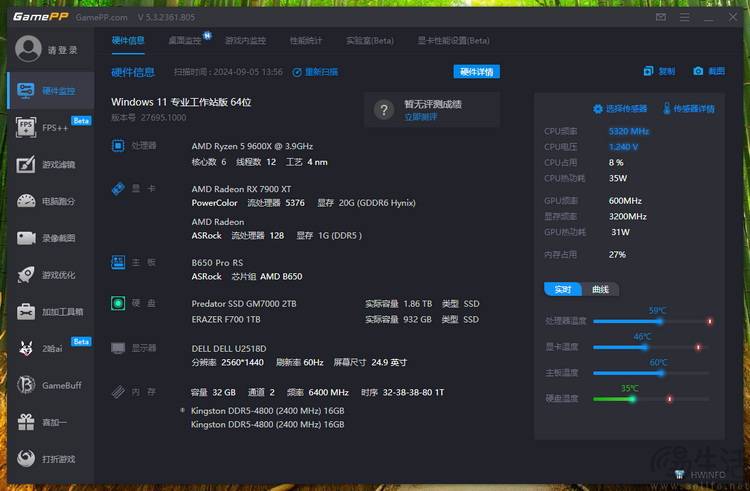750x491 pixels.
Task: Click the CPU频率 5320 MHz value
Action: point(629,131)
